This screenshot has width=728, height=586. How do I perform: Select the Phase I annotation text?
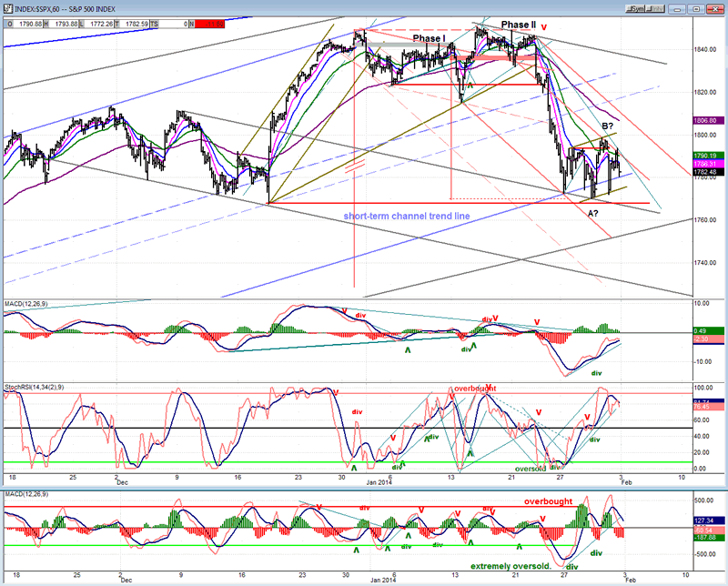coord(429,38)
